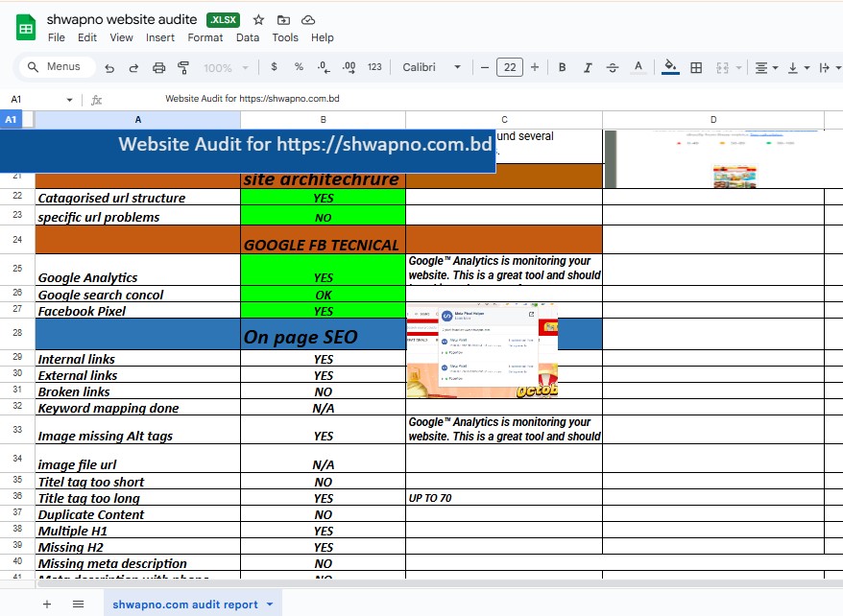Star this document
843x616 pixels.
[x=258, y=20]
